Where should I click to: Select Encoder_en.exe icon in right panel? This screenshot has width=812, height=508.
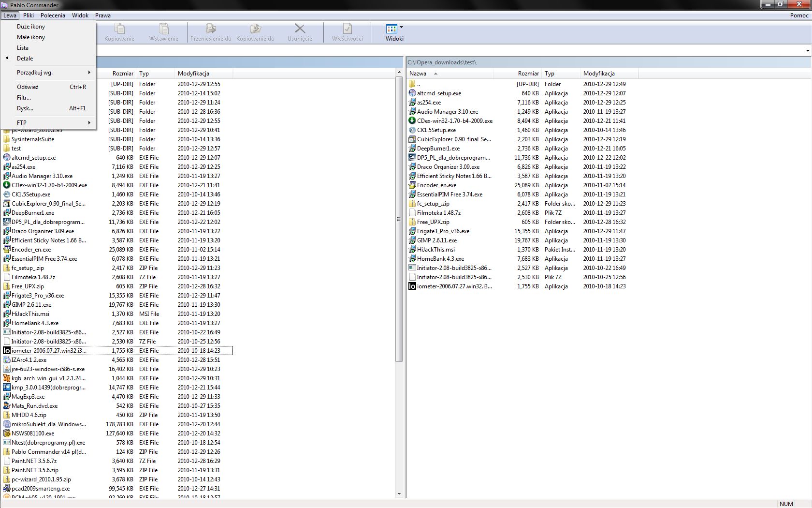coord(412,185)
